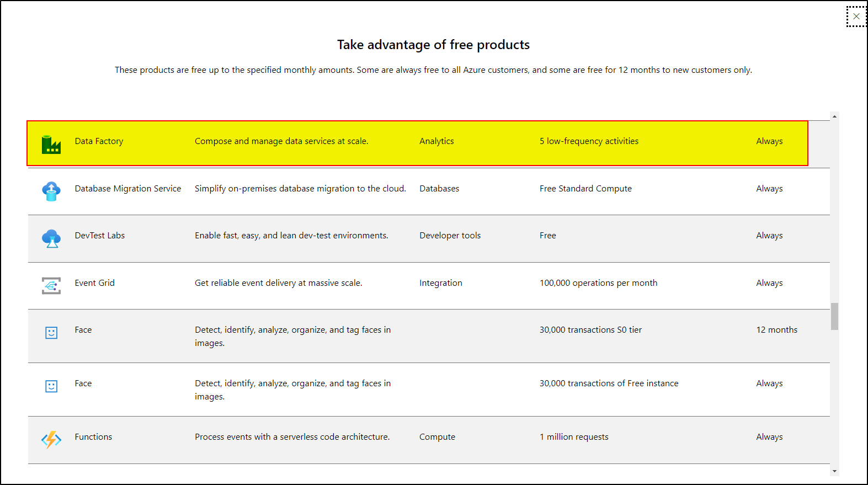Click the '12 months' availability for Face

(777, 330)
